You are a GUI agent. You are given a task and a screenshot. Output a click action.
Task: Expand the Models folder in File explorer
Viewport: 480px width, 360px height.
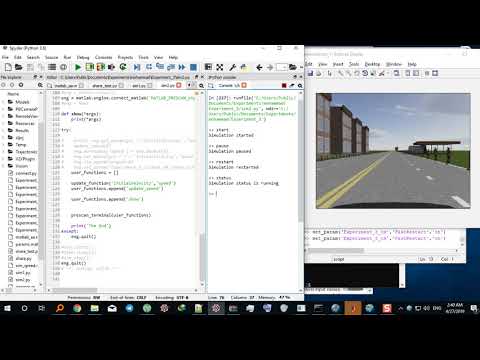pos(4,102)
